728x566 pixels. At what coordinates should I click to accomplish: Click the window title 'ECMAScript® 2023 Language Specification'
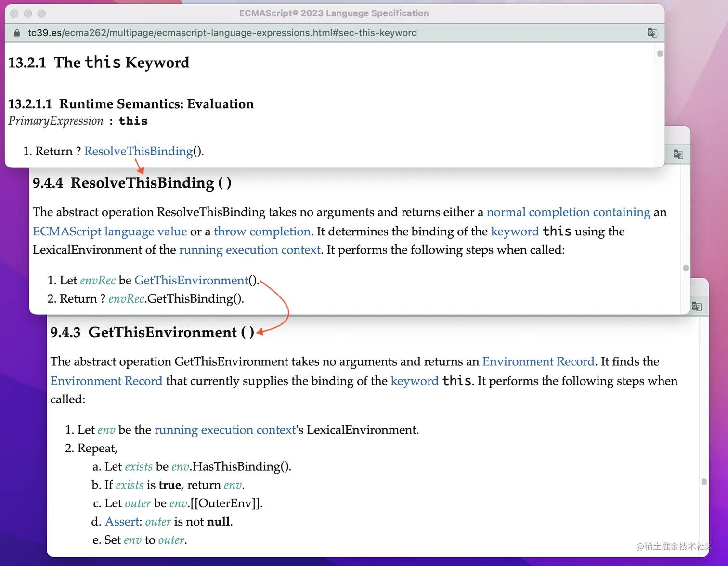pyautogui.click(x=334, y=13)
